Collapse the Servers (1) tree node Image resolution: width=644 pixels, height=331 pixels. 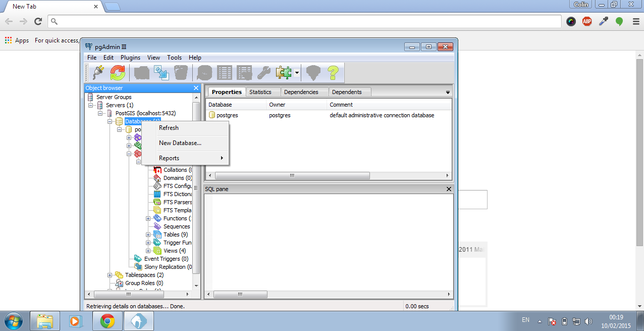tap(90, 105)
